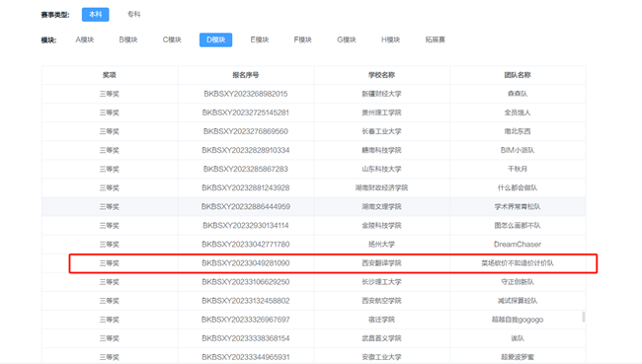Image resolution: width=642 pixels, height=364 pixels.
Task: Switch to the C模块 tab
Action: click(172, 39)
